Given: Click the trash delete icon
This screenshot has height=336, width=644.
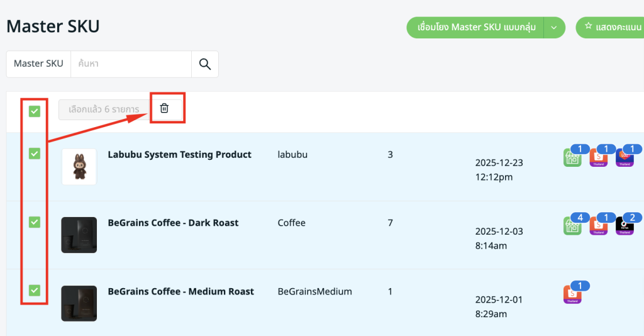Looking at the screenshot, I should click(164, 108).
